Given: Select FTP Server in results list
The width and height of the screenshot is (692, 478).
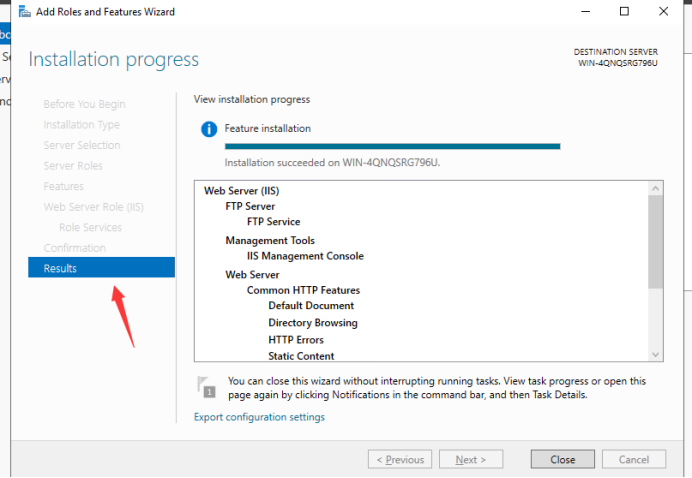Looking at the screenshot, I should [x=250, y=206].
